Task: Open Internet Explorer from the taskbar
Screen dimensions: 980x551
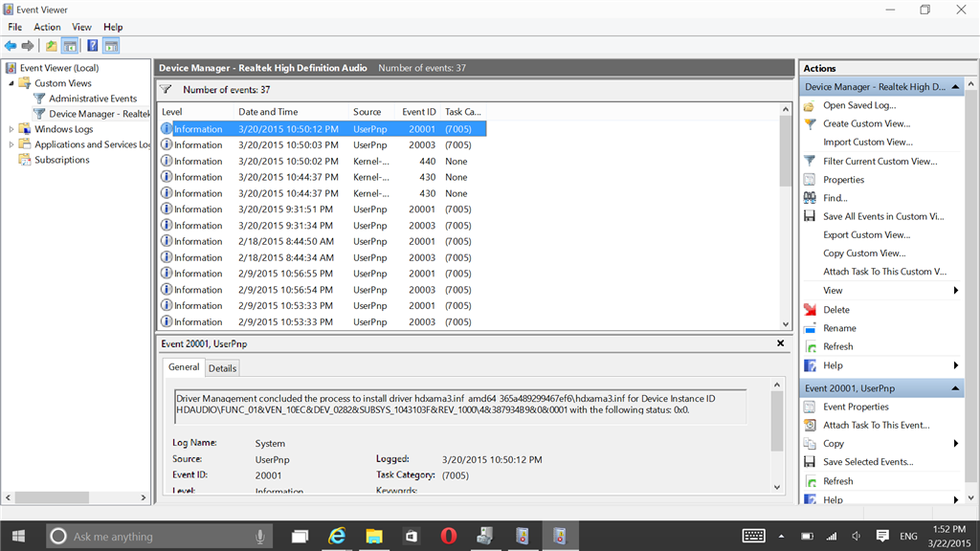Action: tap(337, 536)
